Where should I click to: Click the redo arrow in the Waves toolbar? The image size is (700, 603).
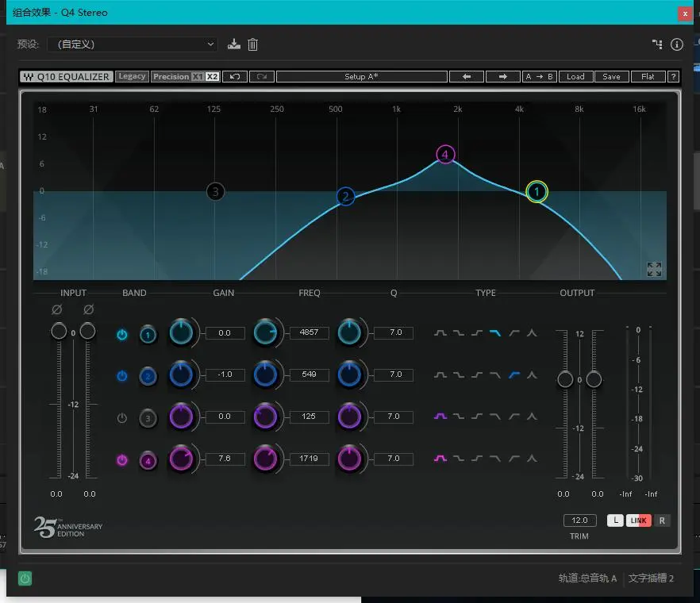coord(262,77)
